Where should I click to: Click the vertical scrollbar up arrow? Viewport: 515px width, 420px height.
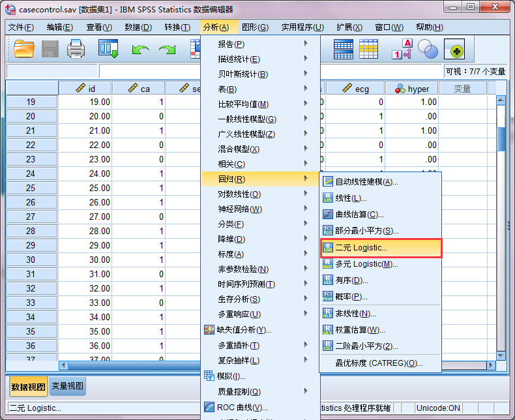pyautogui.click(x=501, y=100)
